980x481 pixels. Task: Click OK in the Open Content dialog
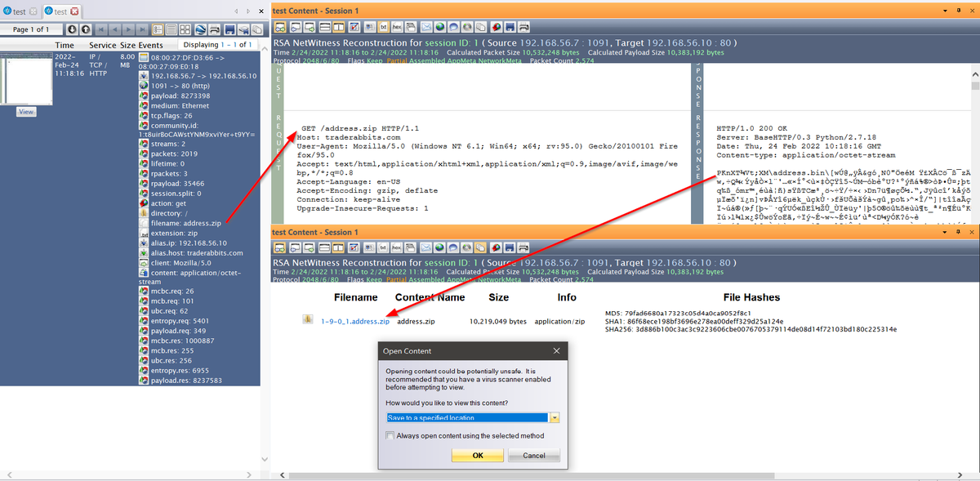tap(477, 455)
